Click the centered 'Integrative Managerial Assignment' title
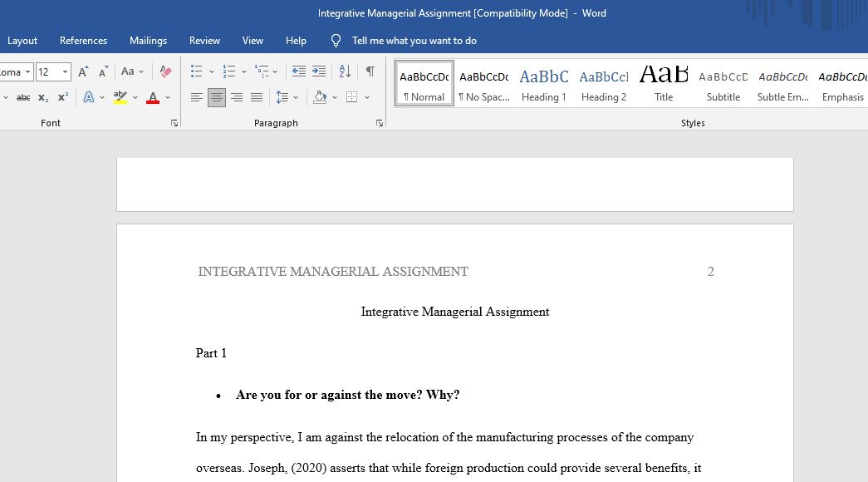Screen dimensions: 868x482 pyautogui.click(x=455, y=312)
